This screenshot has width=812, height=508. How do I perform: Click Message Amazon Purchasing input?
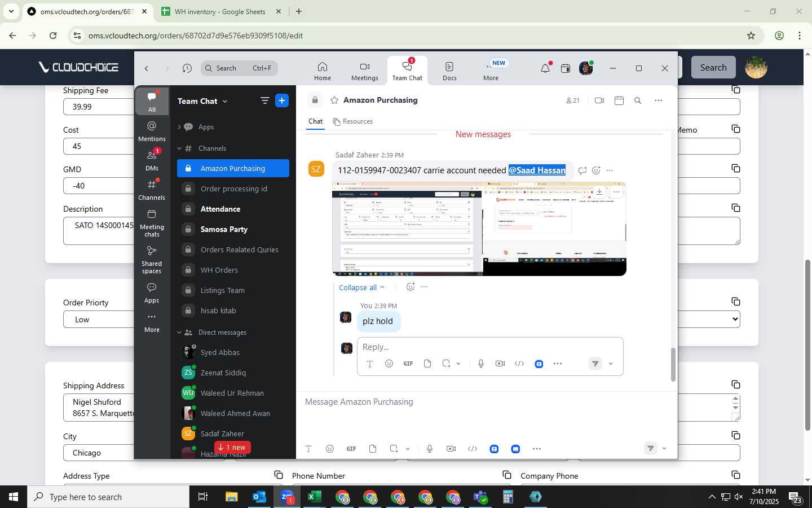click(x=487, y=402)
